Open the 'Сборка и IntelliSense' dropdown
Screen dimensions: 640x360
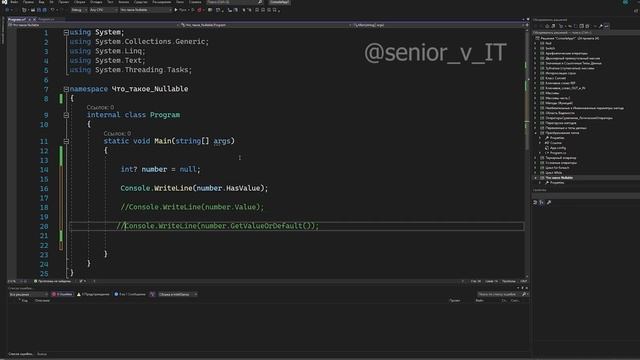178,294
